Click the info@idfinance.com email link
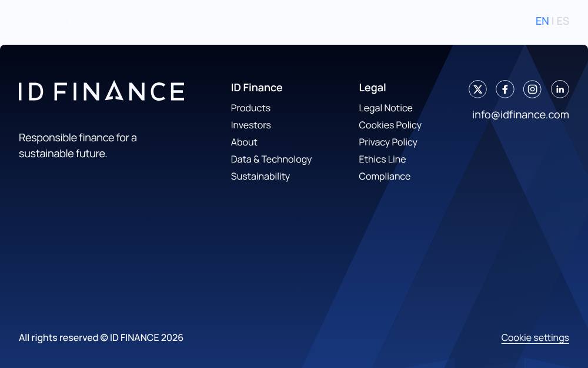The width and height of the screenshot is (588, 368). pyautogui.click(x=520, y=115)
